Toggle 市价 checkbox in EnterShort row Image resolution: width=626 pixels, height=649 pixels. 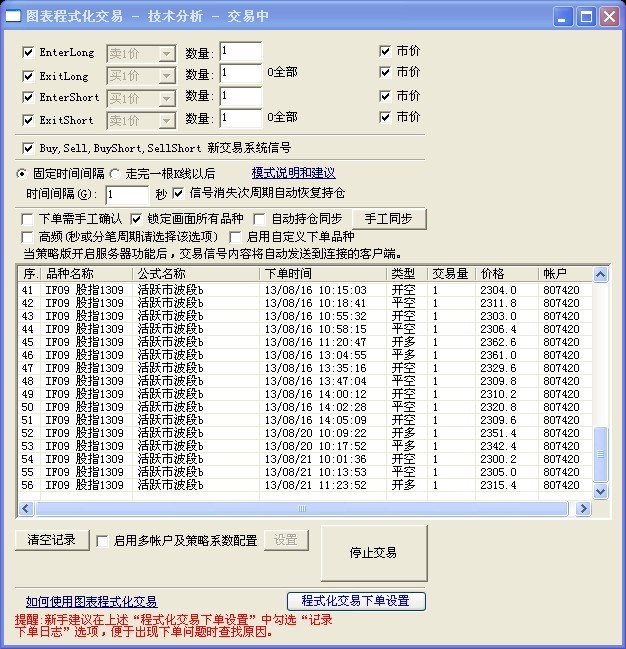tap(385, 96)
